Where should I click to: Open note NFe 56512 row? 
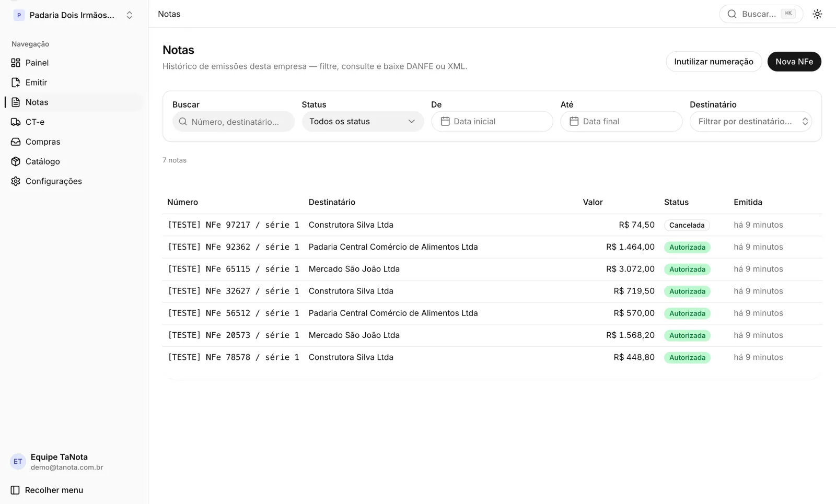492,313
